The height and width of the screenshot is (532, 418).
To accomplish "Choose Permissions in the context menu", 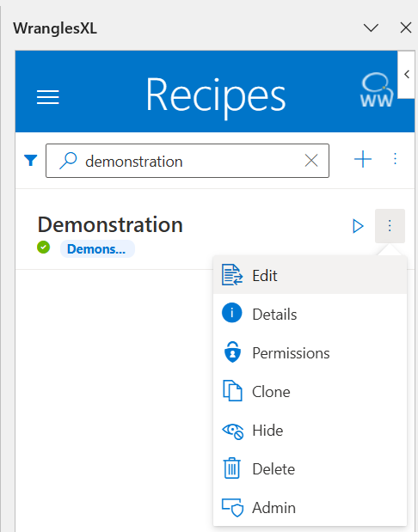I will tap(310, 352).
